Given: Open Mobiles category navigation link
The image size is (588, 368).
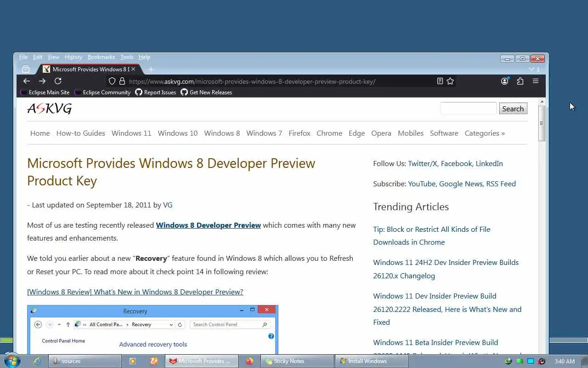Looking at the screenshot, I should point(411,133).
